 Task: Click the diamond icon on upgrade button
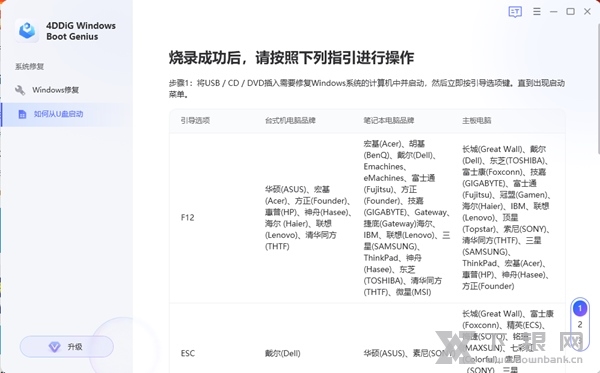[x=54, y=347]
